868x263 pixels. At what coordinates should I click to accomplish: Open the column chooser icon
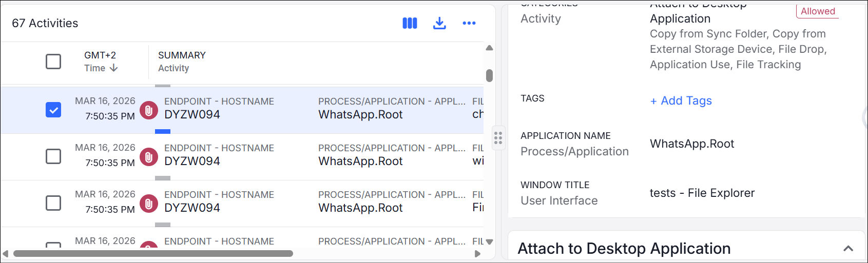(x=410, y=23)
